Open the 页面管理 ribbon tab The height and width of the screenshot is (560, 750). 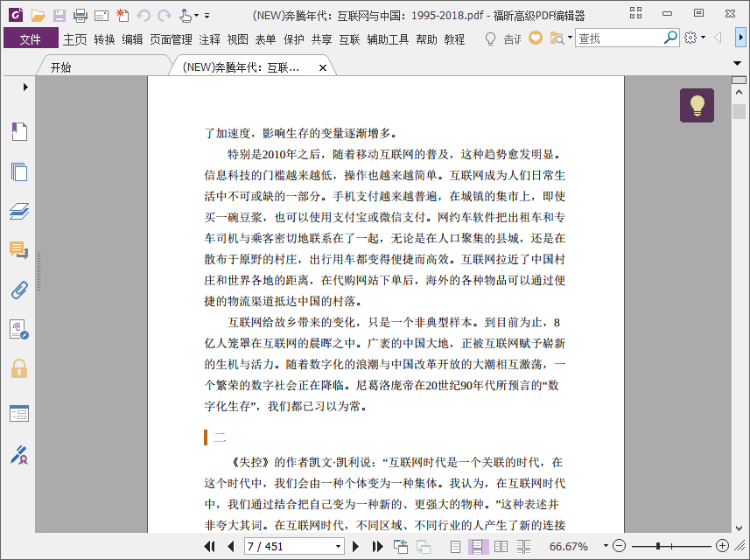[x=171, y=39]
